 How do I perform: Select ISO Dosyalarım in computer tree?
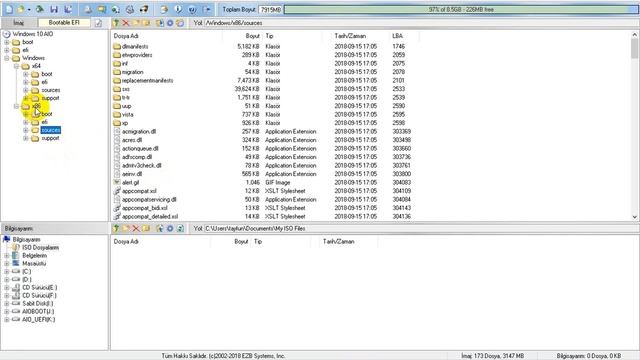[x=40, y=248]
